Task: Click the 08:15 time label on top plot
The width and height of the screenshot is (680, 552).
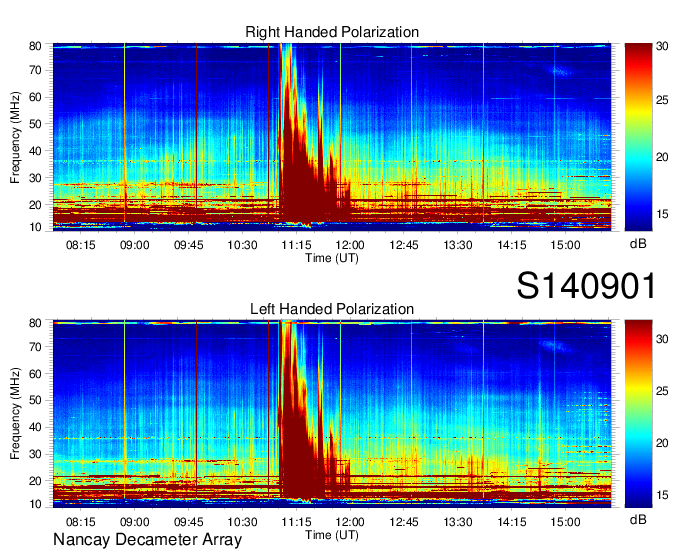Action: (80, 245)
